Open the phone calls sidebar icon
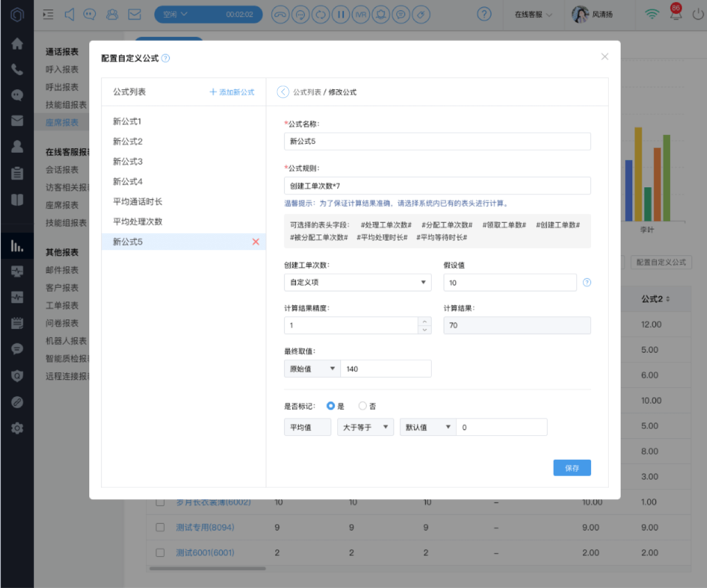This screenshot has height=588, width=707. (x=17, y=69)
